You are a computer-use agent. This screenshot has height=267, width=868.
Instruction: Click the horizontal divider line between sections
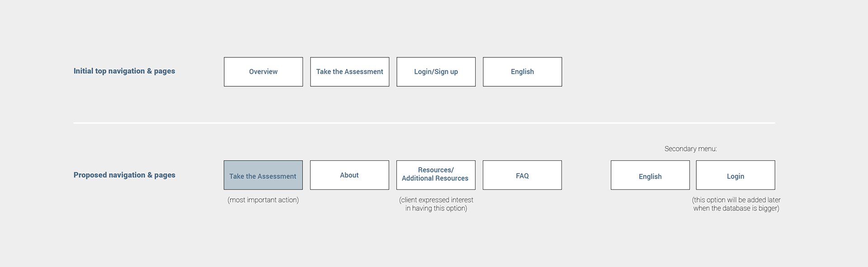pyautogui.click(x=424, y=122)
